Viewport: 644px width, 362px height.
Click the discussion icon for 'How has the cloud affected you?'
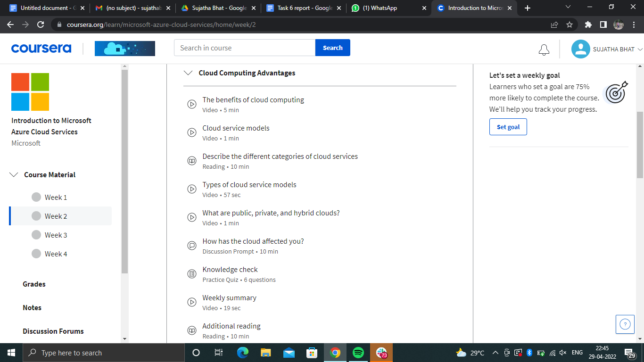click(192, 246)
